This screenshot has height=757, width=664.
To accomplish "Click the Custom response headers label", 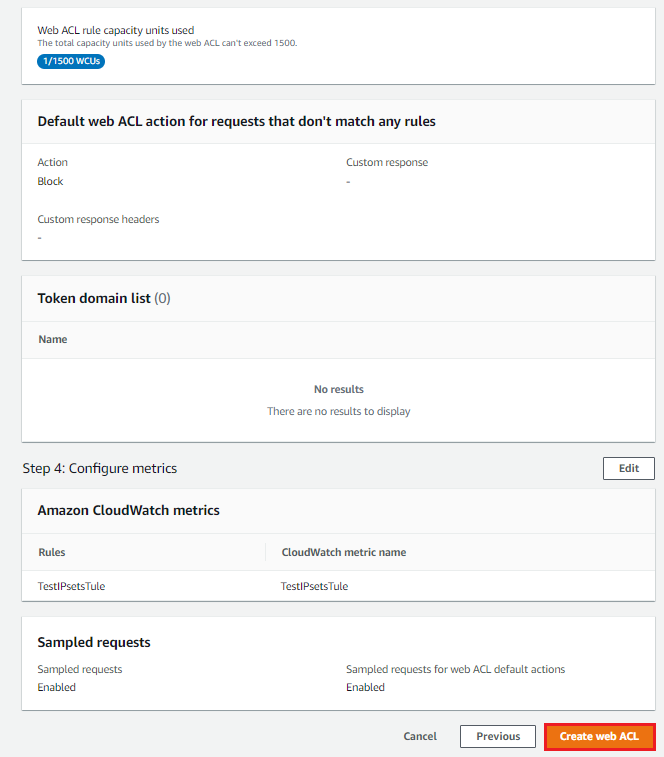I will tap(98, 219).
